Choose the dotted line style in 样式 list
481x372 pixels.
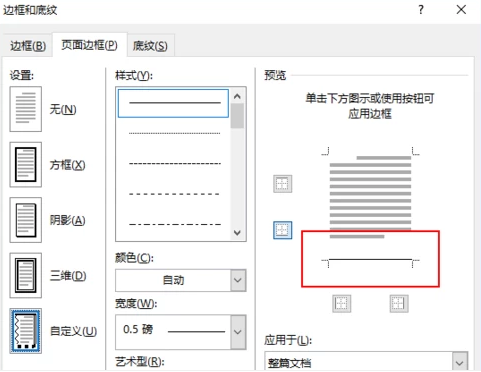175,133
